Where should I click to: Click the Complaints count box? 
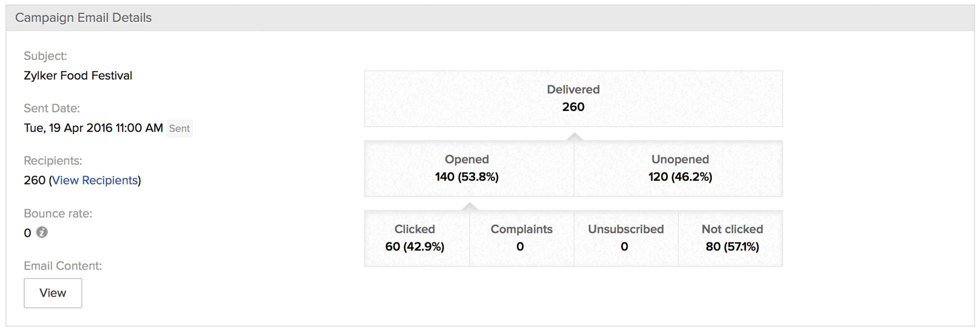point(521,238)
